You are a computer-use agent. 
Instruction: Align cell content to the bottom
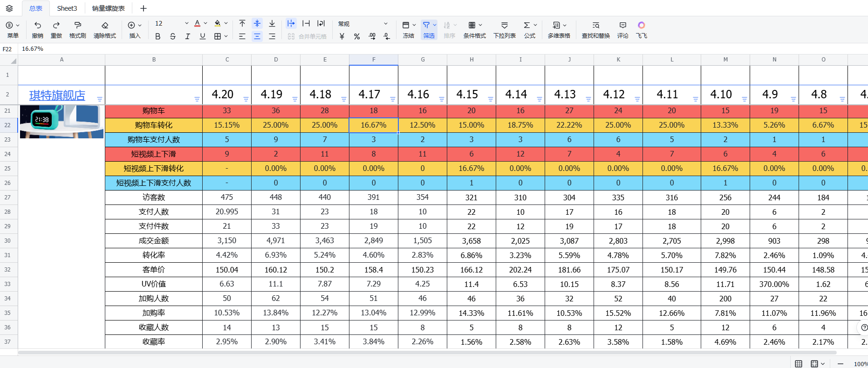(x=272, y=23)
